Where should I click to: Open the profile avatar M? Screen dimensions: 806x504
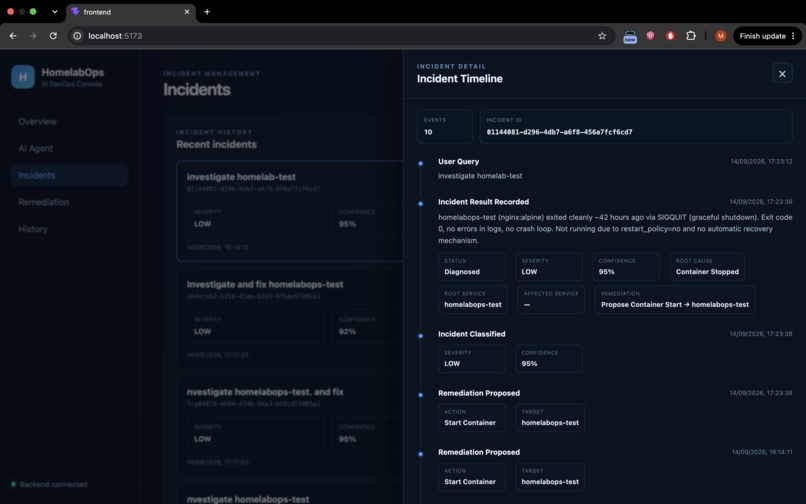point(721,35)
